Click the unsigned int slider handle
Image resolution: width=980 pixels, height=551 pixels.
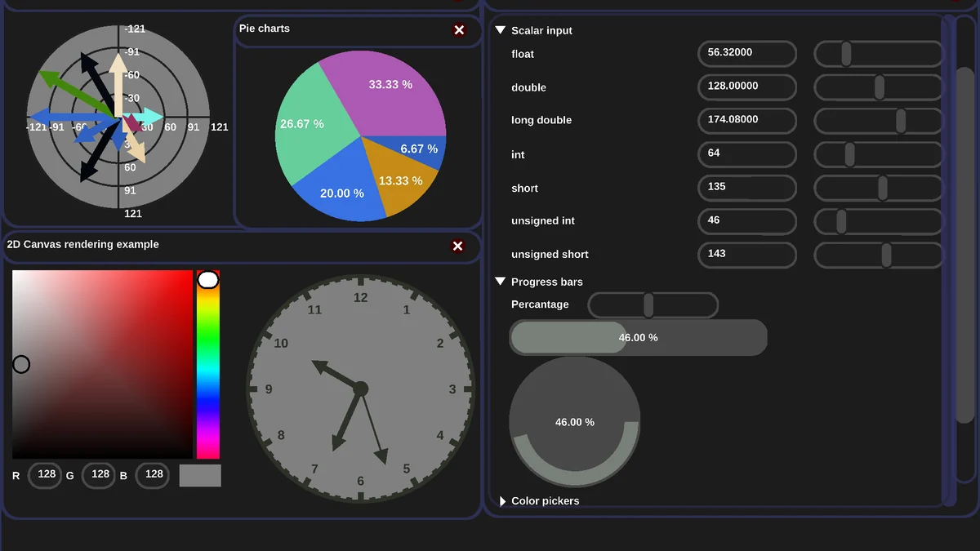(841, 221)
